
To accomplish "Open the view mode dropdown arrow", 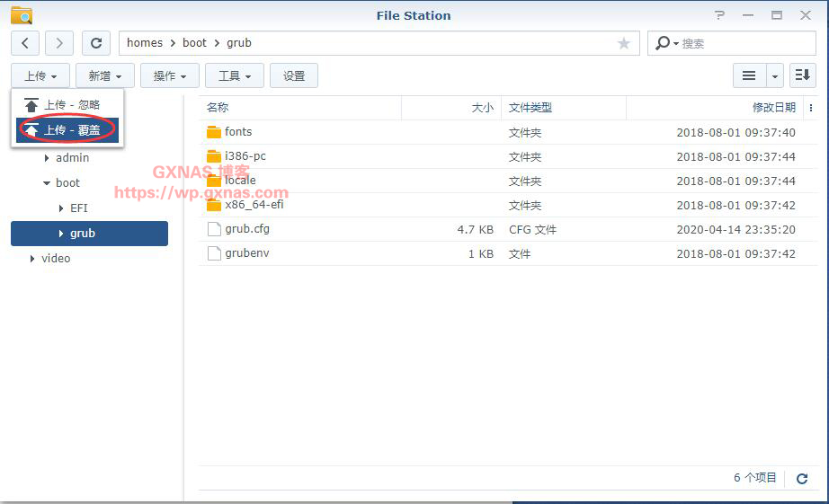I will [x=774, y=75].
